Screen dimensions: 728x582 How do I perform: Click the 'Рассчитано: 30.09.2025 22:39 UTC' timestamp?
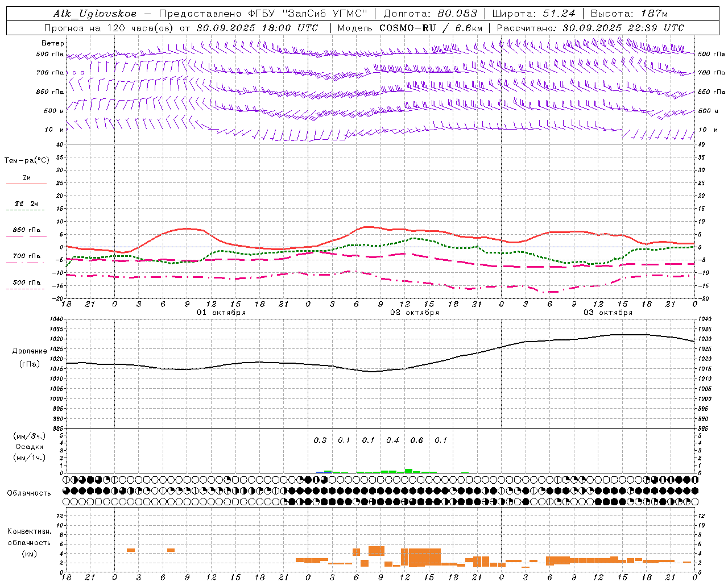tap(590, 28)
